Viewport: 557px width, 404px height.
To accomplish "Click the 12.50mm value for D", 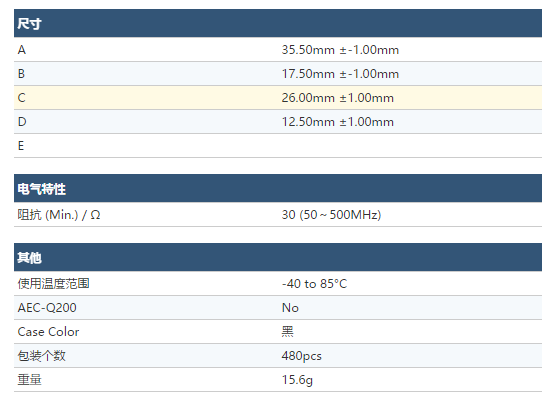I will 337,122.
